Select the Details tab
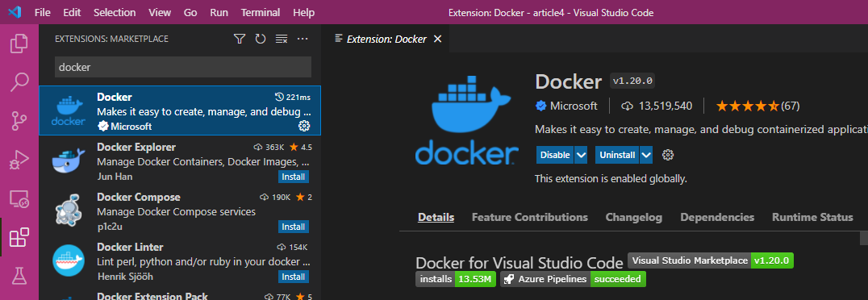This screenshot has width=868, height=300. click(436, 218)
